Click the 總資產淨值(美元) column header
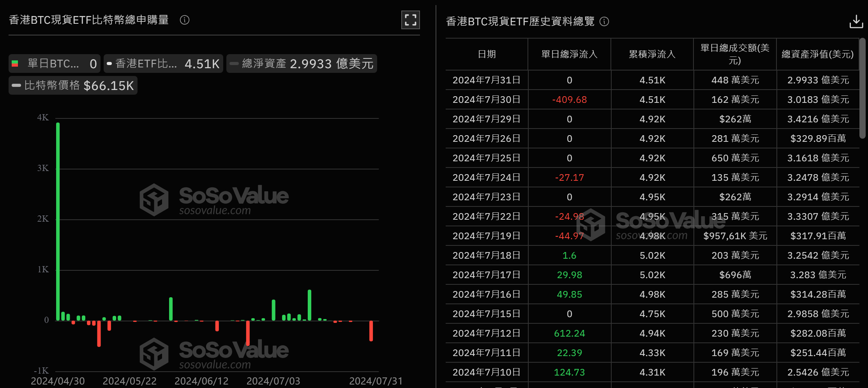 [x=818, y=54]
